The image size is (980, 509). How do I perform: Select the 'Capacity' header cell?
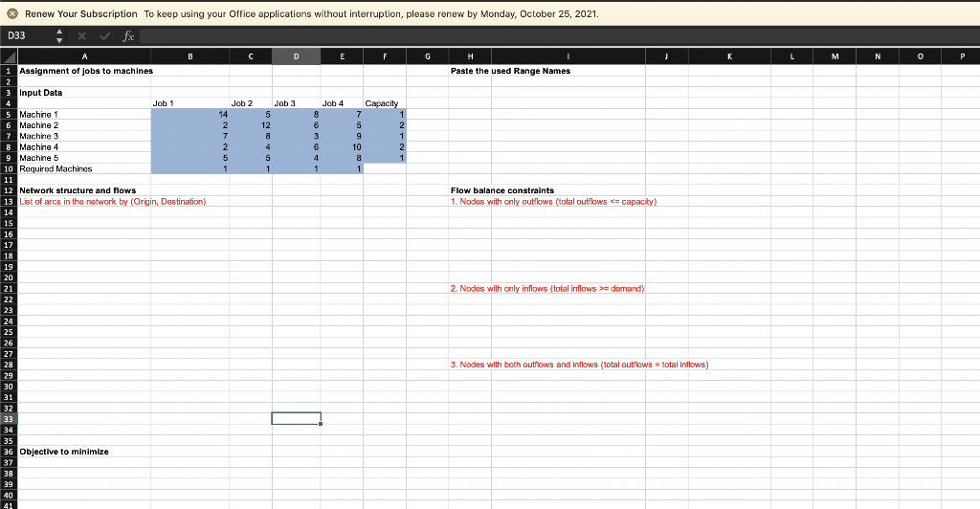[x=385, y=103]
